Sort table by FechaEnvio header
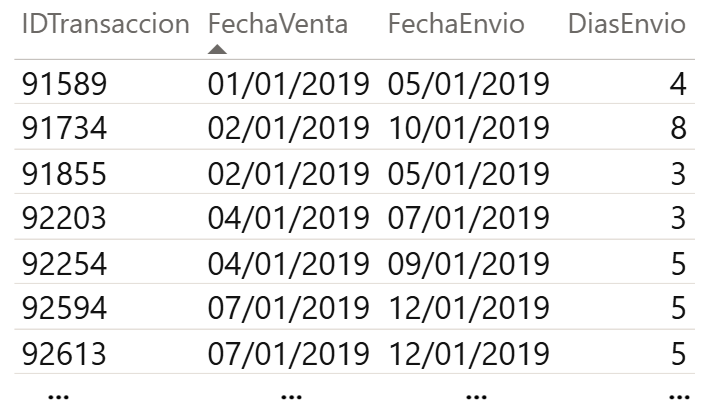 [456, 25]
